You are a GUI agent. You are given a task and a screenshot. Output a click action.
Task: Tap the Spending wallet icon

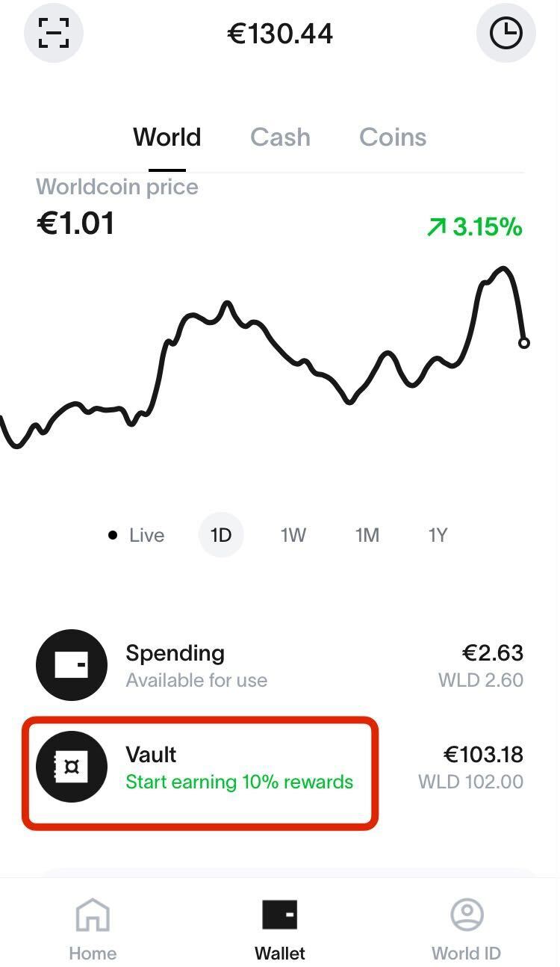(x=72, y=665)
